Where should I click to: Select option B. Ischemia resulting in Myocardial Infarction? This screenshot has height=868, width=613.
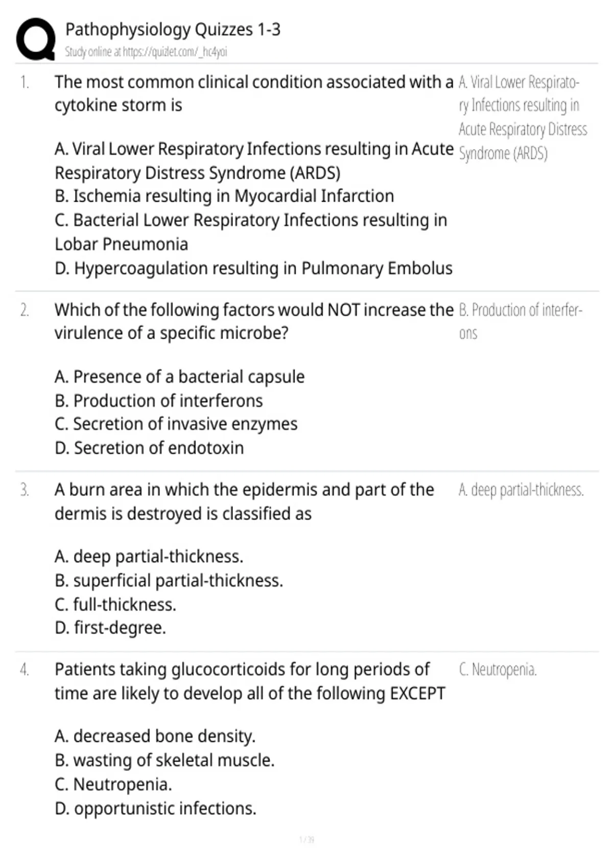pos(224,196)
